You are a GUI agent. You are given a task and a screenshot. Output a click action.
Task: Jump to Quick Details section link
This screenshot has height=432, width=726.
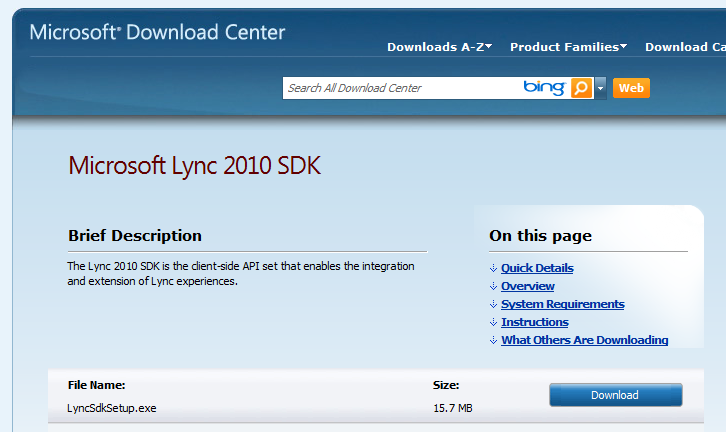click(x=537, y=268)
